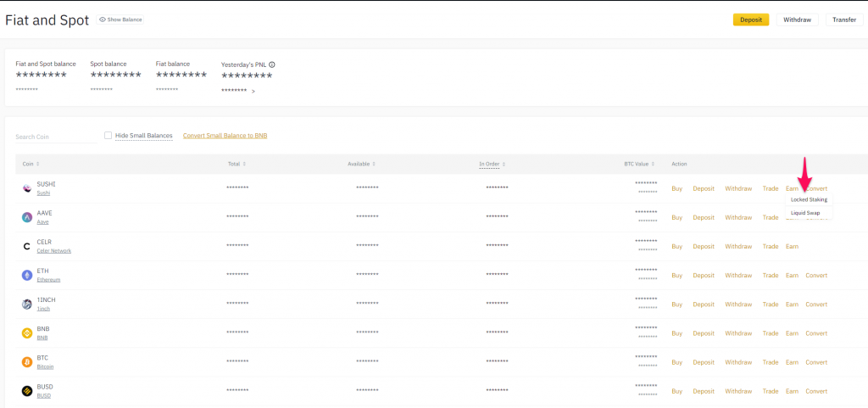Open Earn dropdown in SUSHI row

point(792,189)
